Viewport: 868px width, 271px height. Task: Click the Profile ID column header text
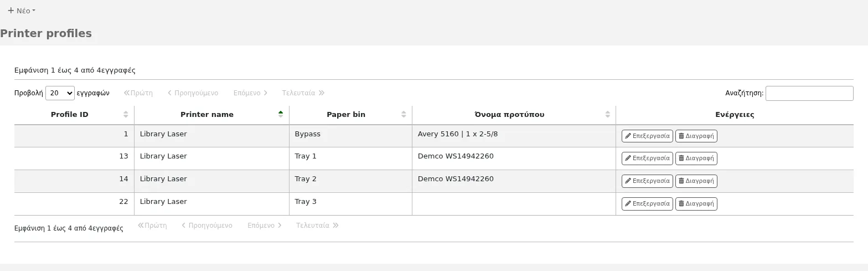[70, 115]
